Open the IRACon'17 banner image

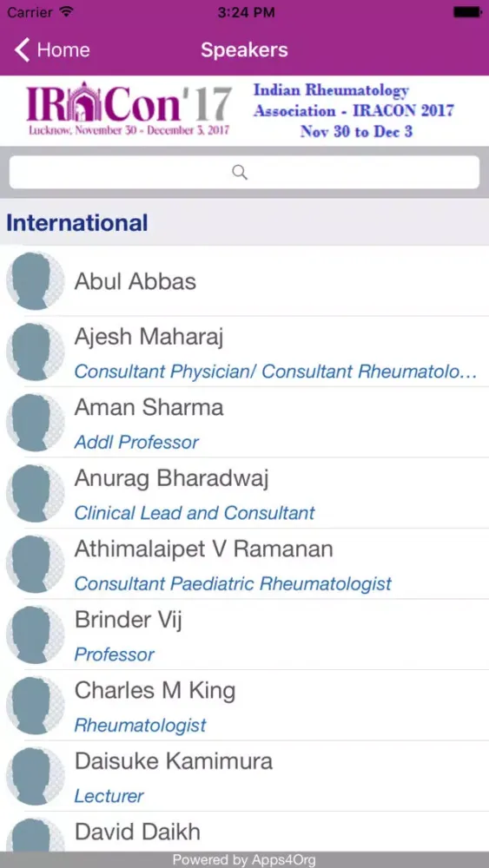click(244, 111)
